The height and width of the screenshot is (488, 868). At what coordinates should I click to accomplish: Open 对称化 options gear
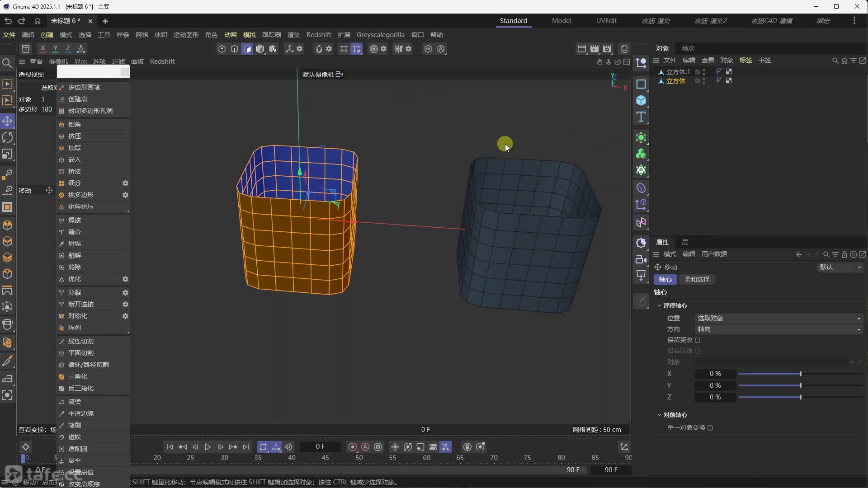point(125,316)
